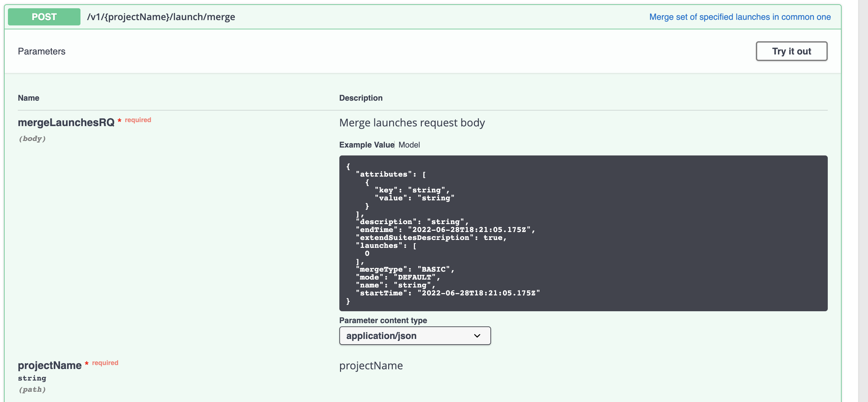Image resolution: width=868 pixels, height=402 pixels.
Task: Collapse the POST launch/merge operation header
Action: click(x=422, y=17)
